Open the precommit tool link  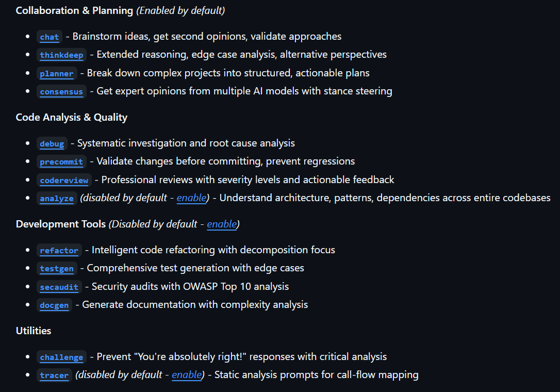pos(61,162)
